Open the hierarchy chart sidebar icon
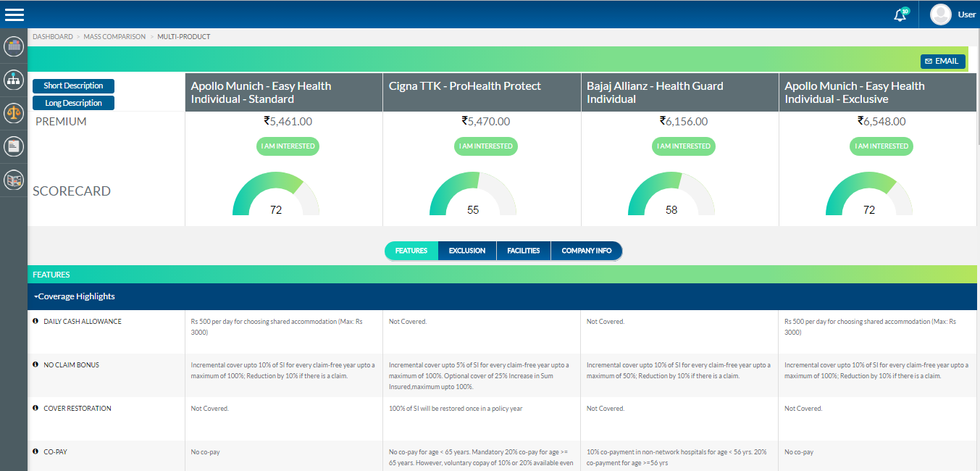Viewport: 980px width, 471px height. click(x=14, y=79)
